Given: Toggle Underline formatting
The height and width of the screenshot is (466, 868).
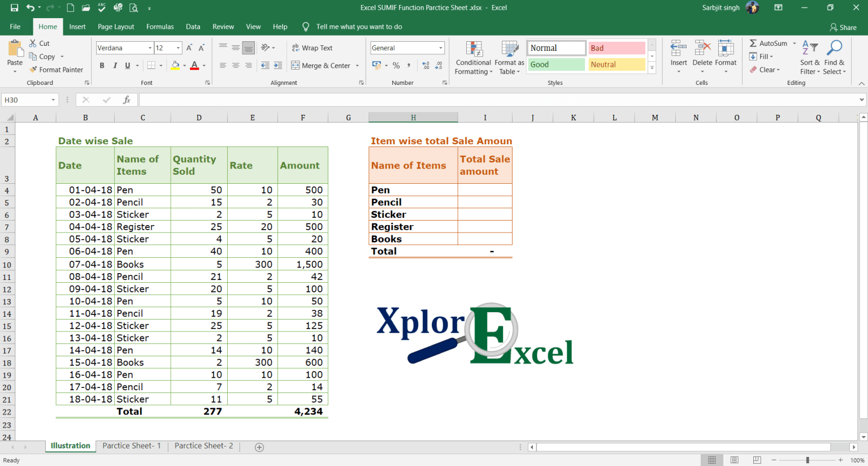Looking at the screenshot, I should coord(125,66).
